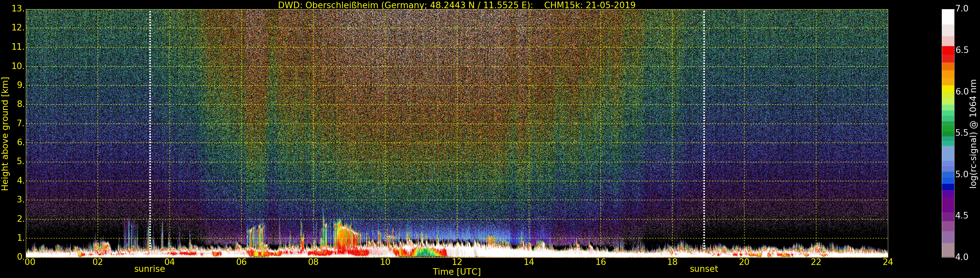The height and width of the screenshot is (278, 980).
Task: Click the 'Height above ground [km]' axis label
Action: [x=5, y=134]
